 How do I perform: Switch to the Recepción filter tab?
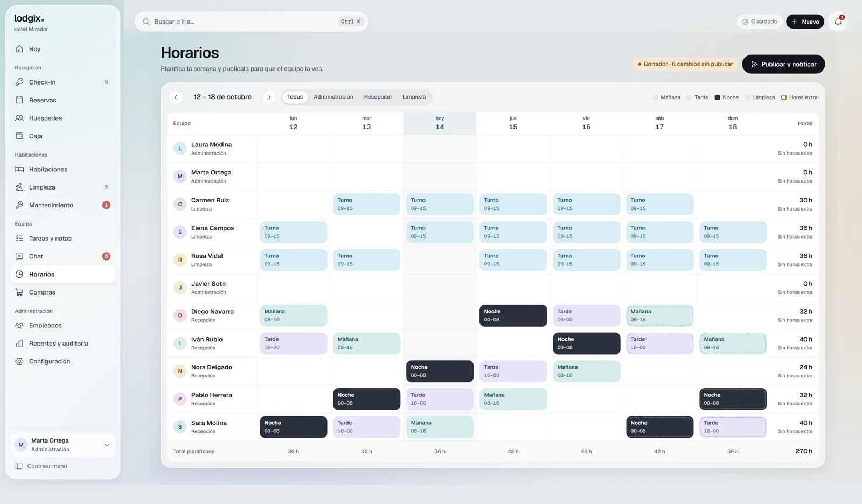pyautogui.click(x=378, y=97)
